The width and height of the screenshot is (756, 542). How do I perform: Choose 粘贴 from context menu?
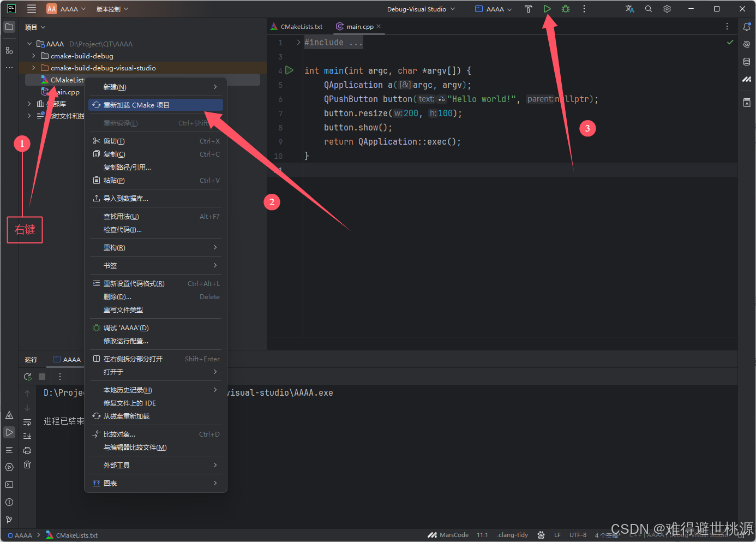155,181
